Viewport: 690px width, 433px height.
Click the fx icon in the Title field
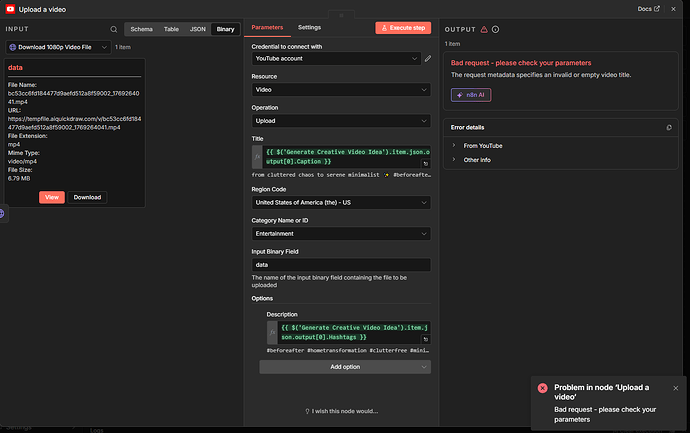(x=258, y=157)
